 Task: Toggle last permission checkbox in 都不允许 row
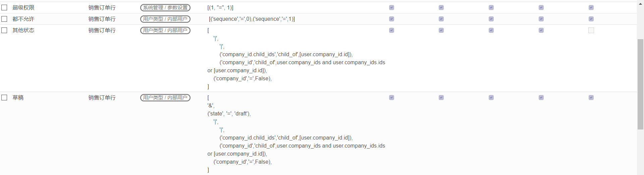pos(591,19)
